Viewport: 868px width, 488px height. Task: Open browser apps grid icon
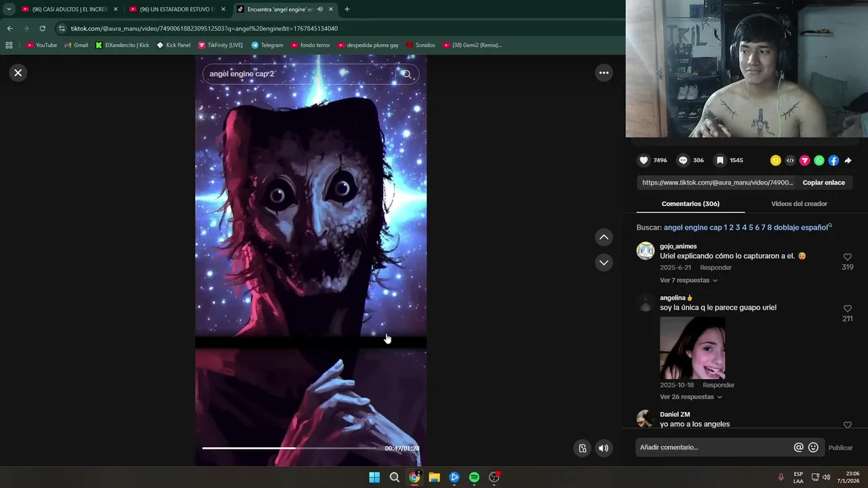tap(9, 45)
